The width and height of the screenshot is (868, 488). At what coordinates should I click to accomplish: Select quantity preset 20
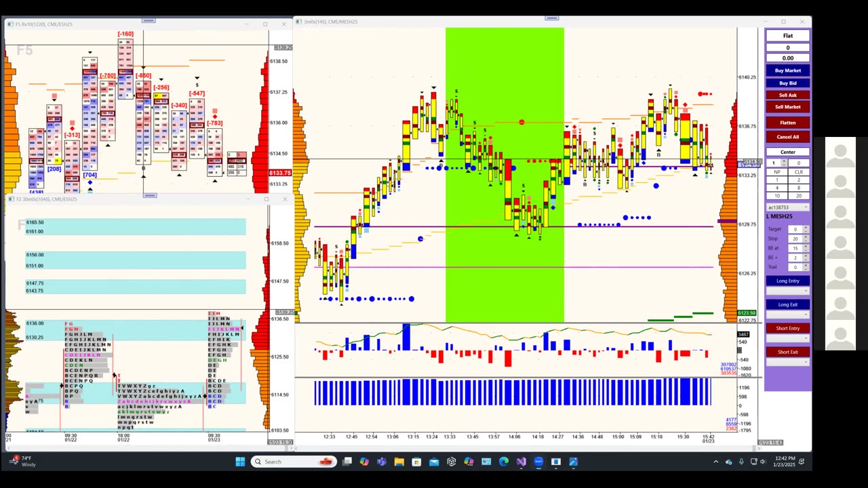click(798, 196)
